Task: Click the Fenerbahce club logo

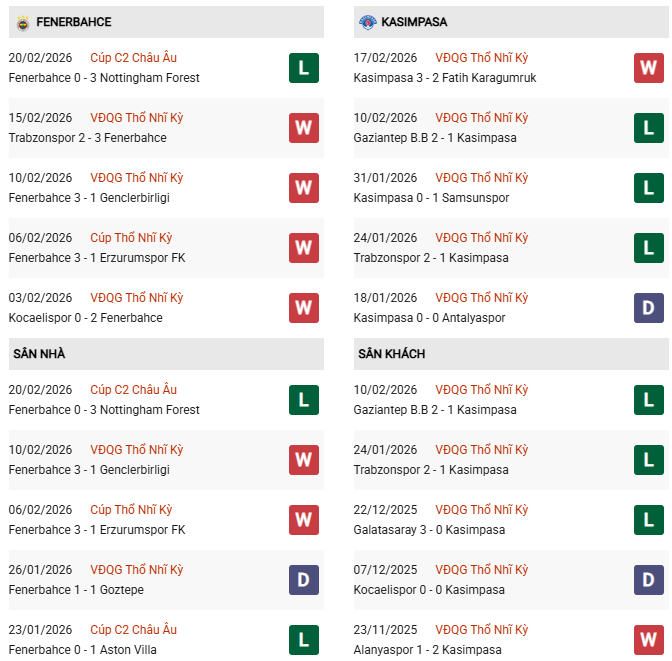Action: coord(22,22)
